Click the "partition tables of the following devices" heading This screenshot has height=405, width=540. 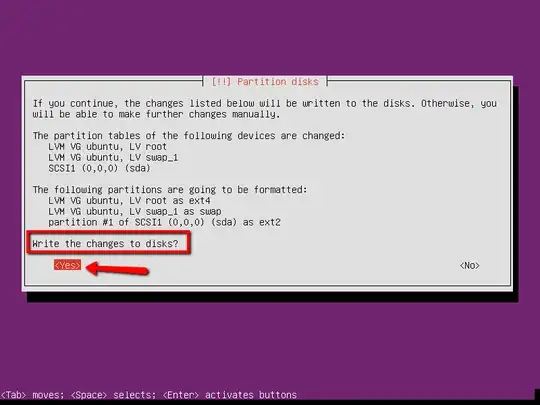point(189,136)
